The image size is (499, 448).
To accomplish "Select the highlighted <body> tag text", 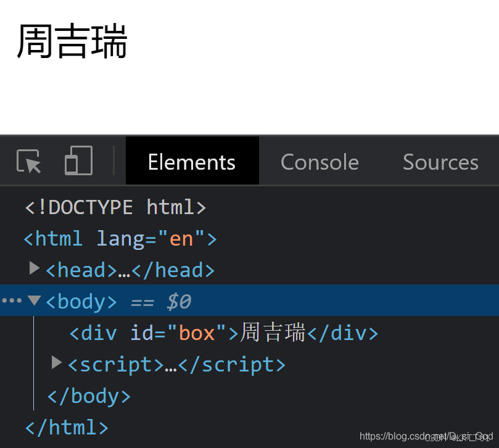I will [x=81, y=301].
